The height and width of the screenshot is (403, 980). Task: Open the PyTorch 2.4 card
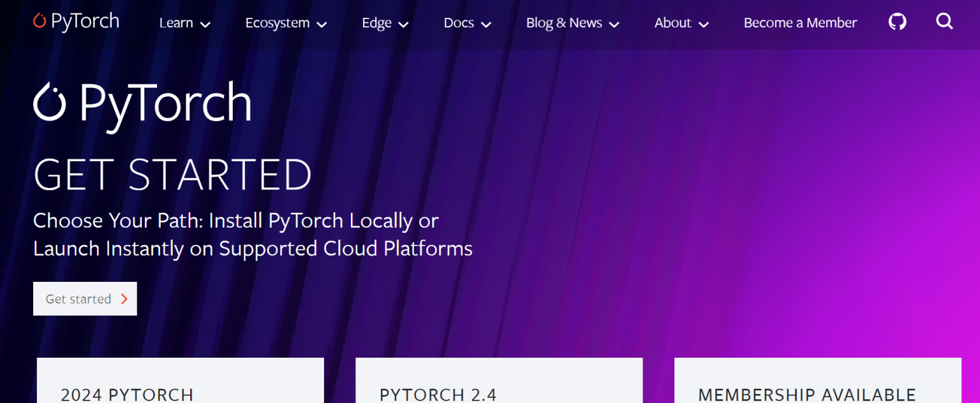pyautogui.click(x=498, y=383)
